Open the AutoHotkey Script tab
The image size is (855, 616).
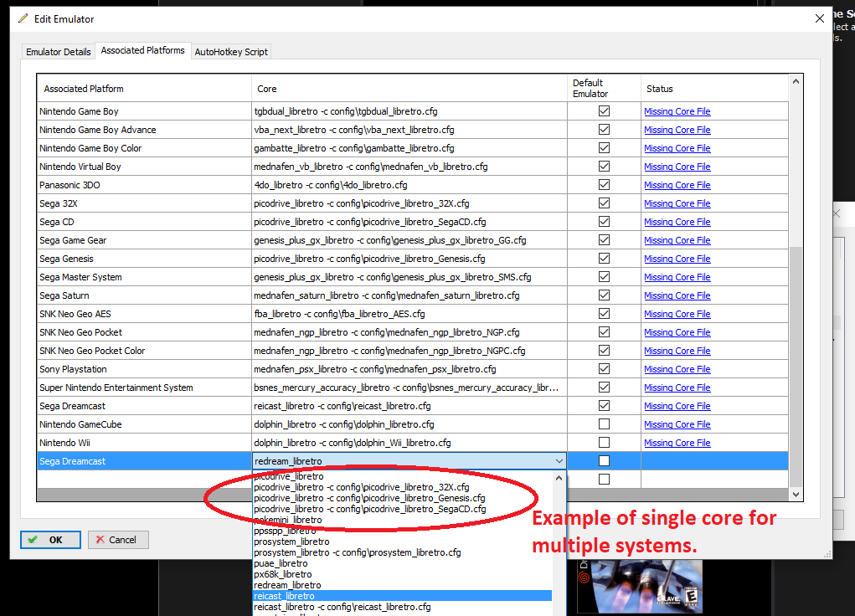click(x=231, y=52)
